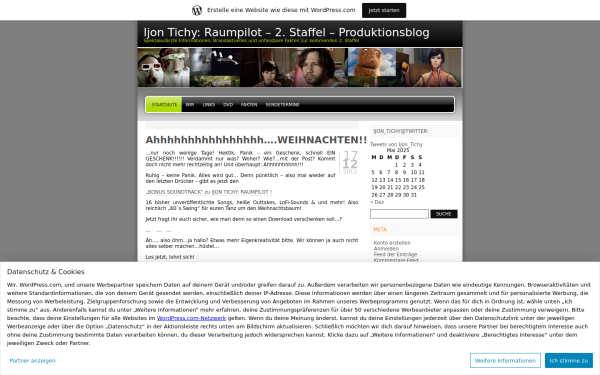Screen dimensions: 600x375
Task: Open the DVD menu item
Action: point(228,105)
